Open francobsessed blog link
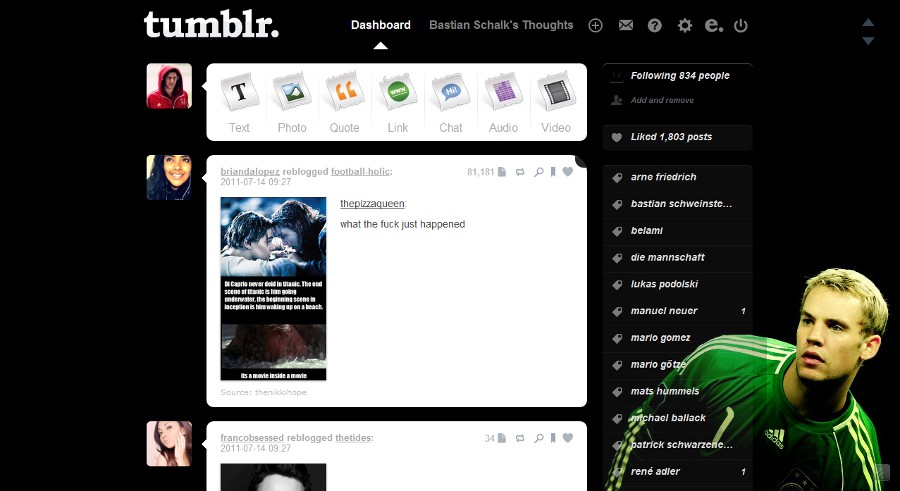This screenshot has height=491, width=900. click(252, 438)
